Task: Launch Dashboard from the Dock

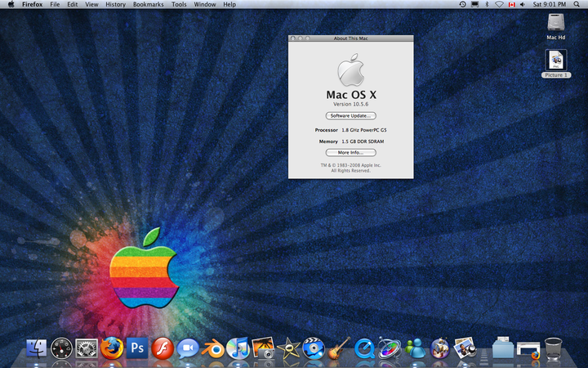Action: coord(61,348)
